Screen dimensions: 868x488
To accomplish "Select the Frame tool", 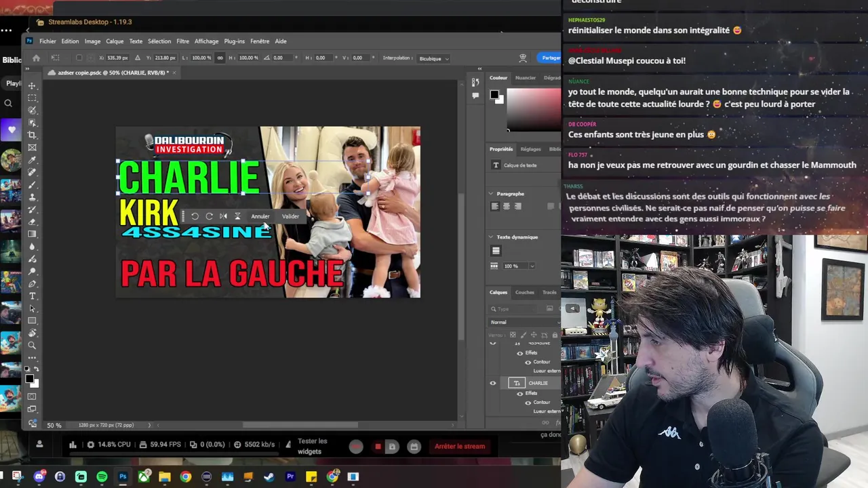I will coord(32,148).
